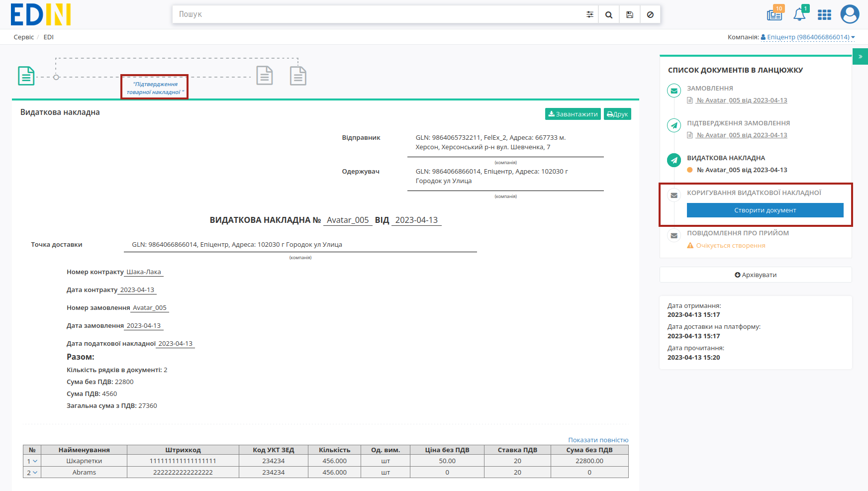The width and height of the screenshot is (868, 491).
Task: Click Показати повністю link above table
Action: click(598, 440)
